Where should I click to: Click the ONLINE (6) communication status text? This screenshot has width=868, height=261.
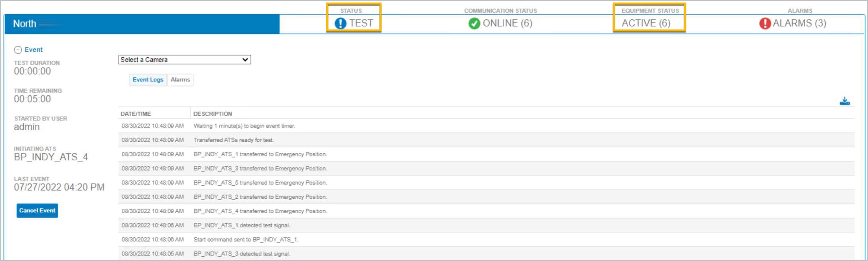click(x=507, y=23)
